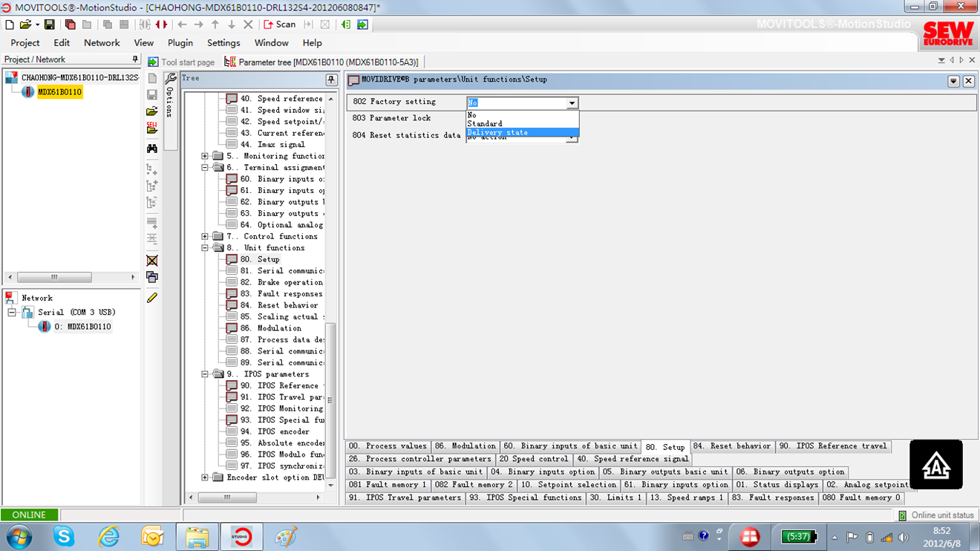Create new project with blank page icon
Screen dimensions: 980x551
click(x=10, y=25)
